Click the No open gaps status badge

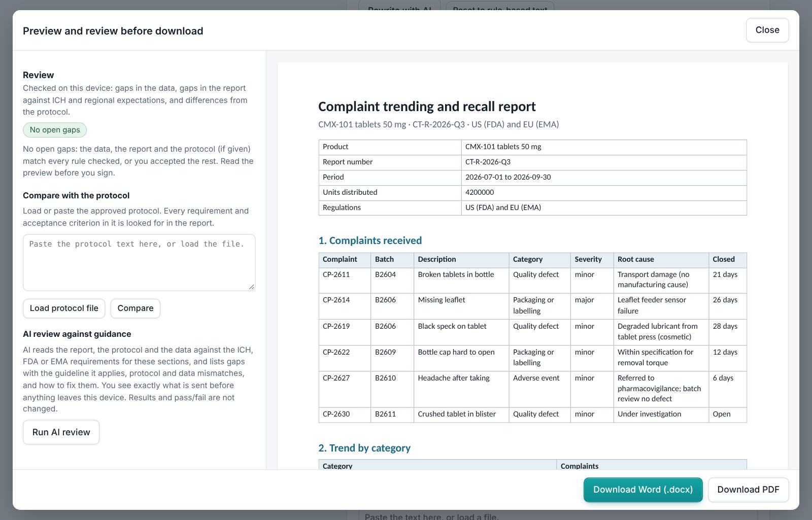[x=55, y=130]
